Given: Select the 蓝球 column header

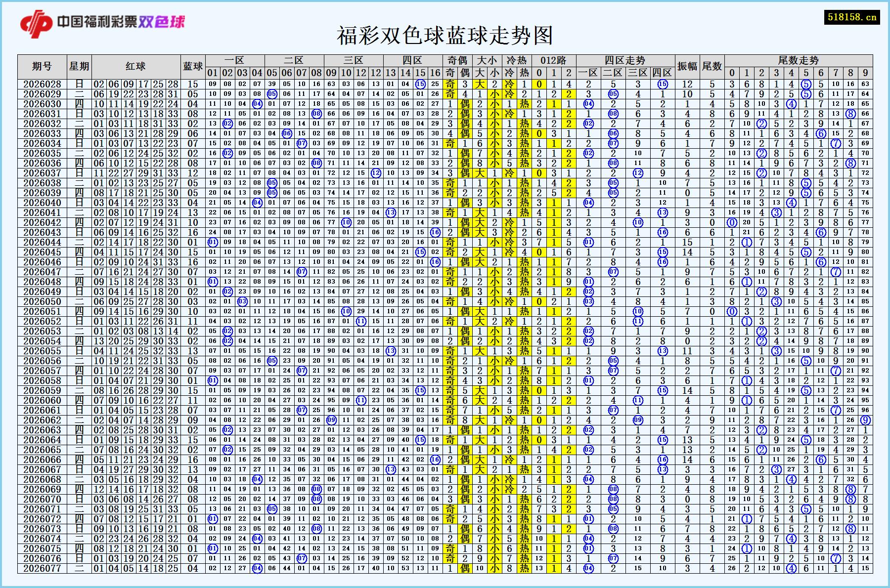Looking at the screenshot, I should (193, 67).
